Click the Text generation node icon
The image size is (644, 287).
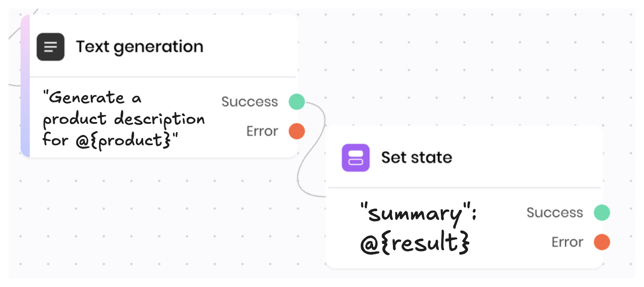pos(51,47)
